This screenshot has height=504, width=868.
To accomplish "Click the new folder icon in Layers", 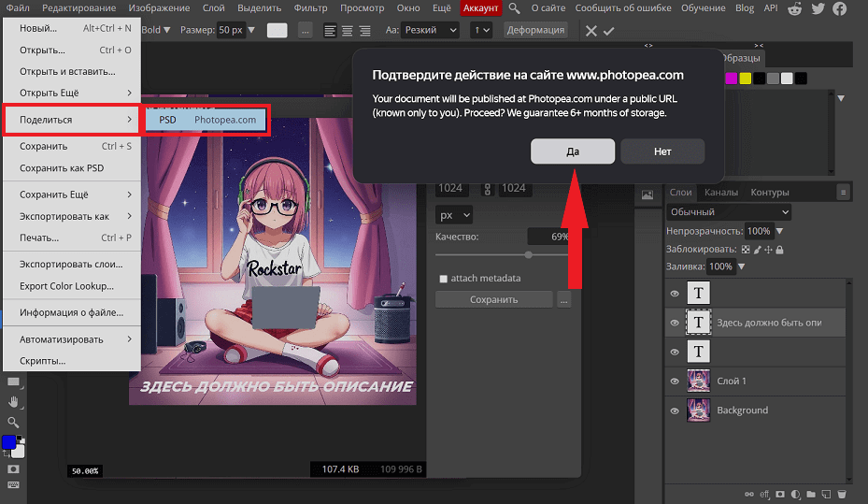I will click(x=811, y=494).
